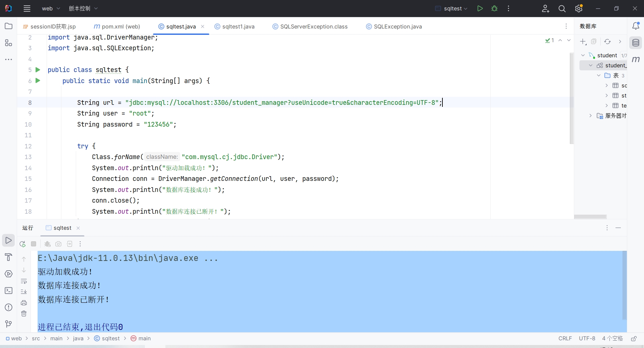
Task: Run sqltest with the green play button
Action: [x=480, y=8]
